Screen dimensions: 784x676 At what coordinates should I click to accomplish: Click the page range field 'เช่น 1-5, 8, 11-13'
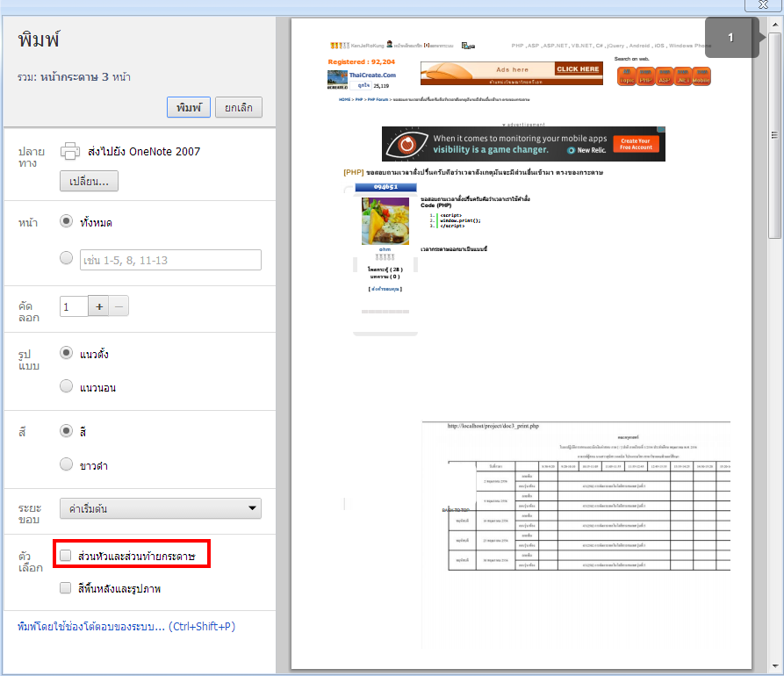click(x=170, y=260)
